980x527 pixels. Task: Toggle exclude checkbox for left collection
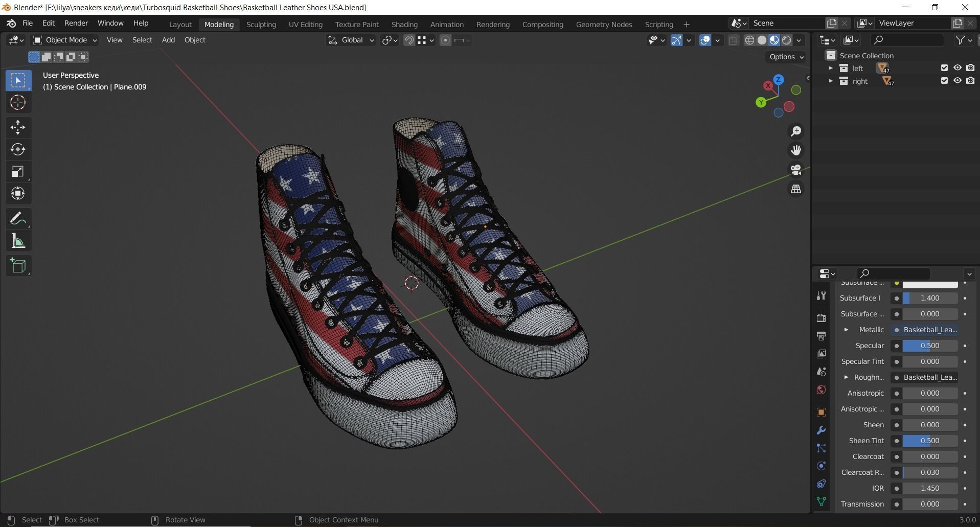point(944,68)
